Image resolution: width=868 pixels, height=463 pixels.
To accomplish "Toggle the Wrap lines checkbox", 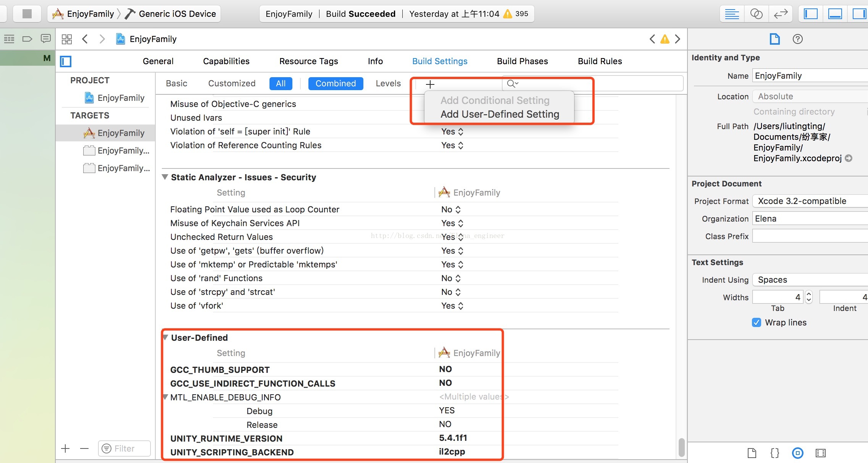I will click(x=755, y=322).
